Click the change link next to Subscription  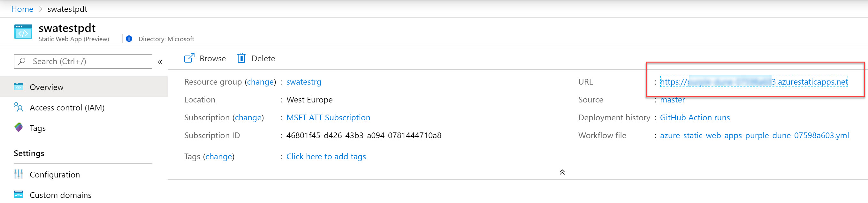click(x=248, y=117)
